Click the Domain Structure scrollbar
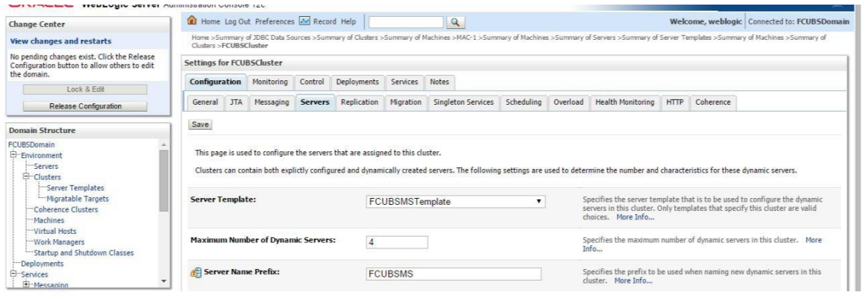 (163, 180)
